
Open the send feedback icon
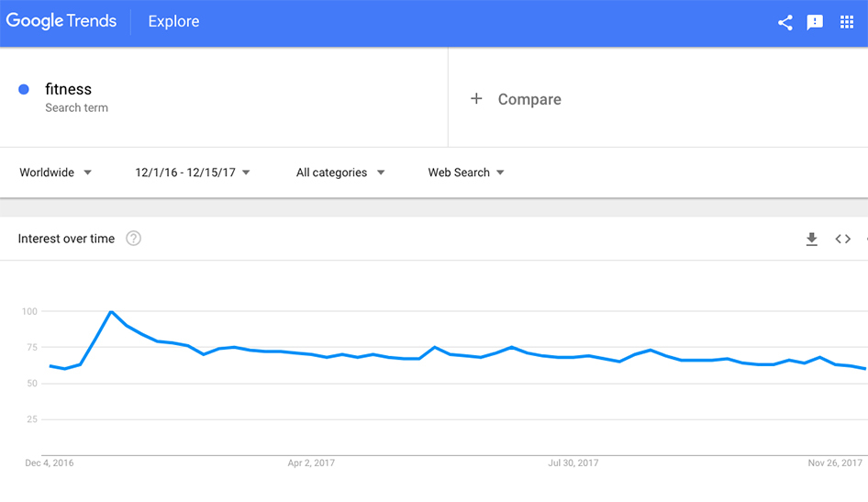(815, 23)
